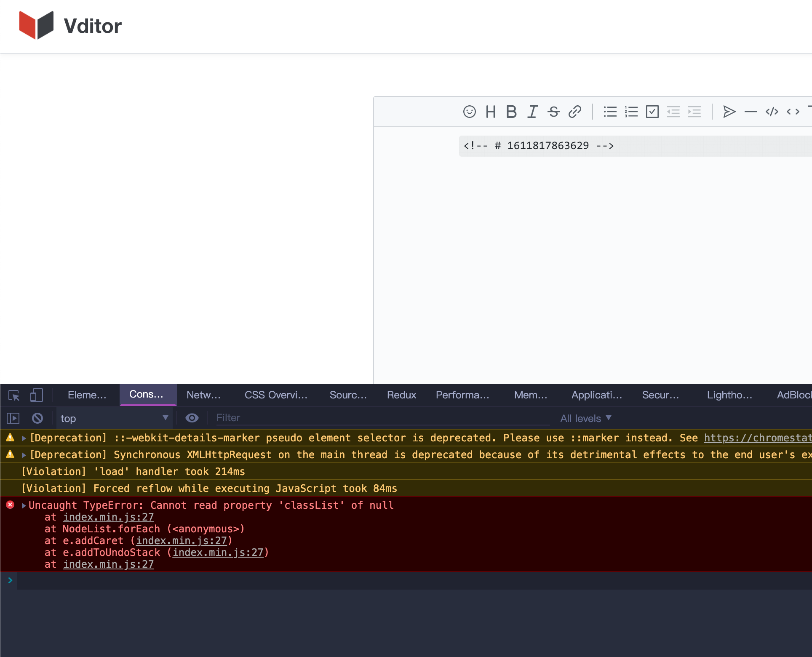The height and width of the screenshot is (657, 812).
Task: Insert an emoji from the toolbar
Action: (x=470, y=112)
